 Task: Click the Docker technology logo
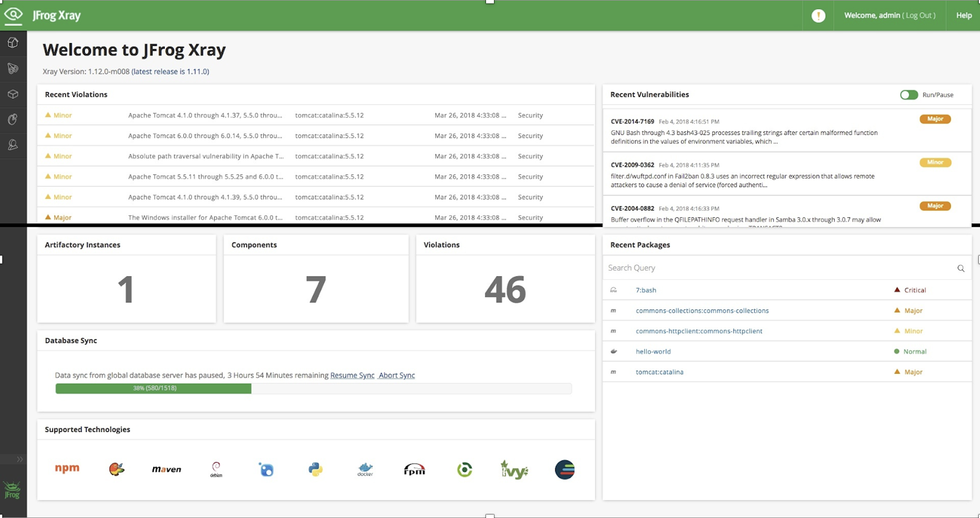pos(364,469)
